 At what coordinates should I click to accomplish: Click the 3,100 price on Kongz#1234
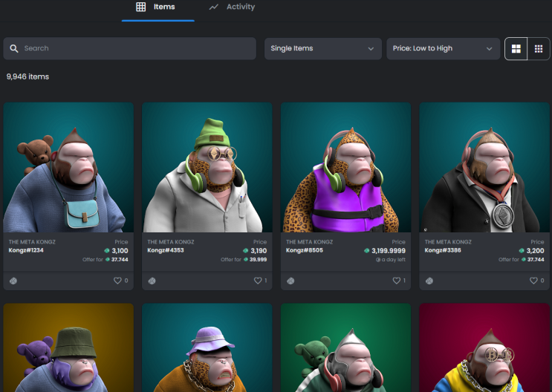tap(120, 250)
